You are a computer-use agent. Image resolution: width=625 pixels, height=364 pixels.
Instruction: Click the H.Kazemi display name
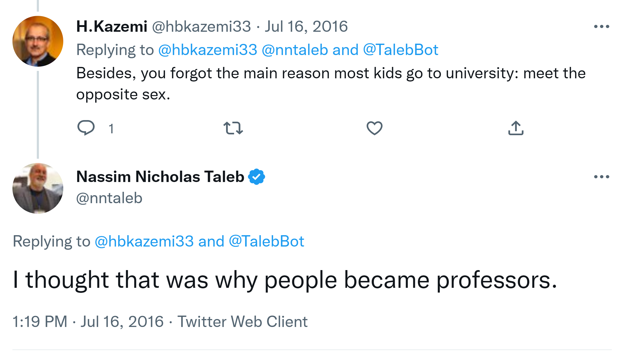click(112, 26)
